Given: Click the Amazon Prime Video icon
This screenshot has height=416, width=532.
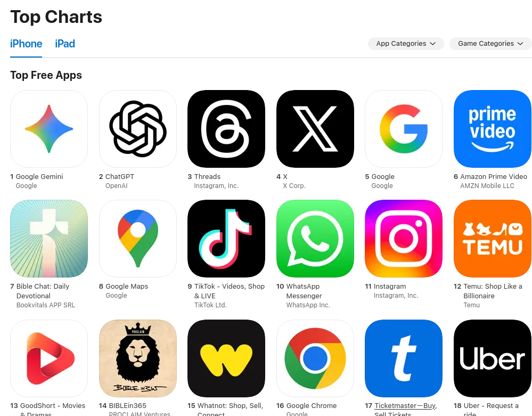Looking at the screenshot, I should point(492,129).
